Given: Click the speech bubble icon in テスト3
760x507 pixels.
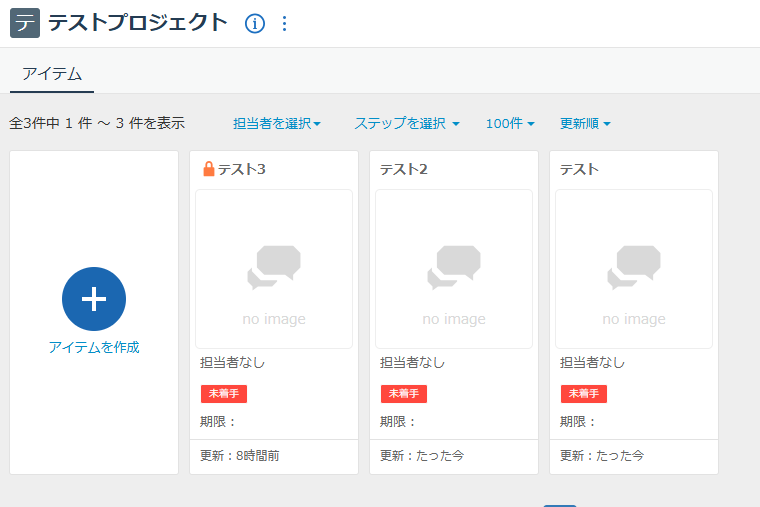Looking at the screenshot, I should tap(274, 267).
